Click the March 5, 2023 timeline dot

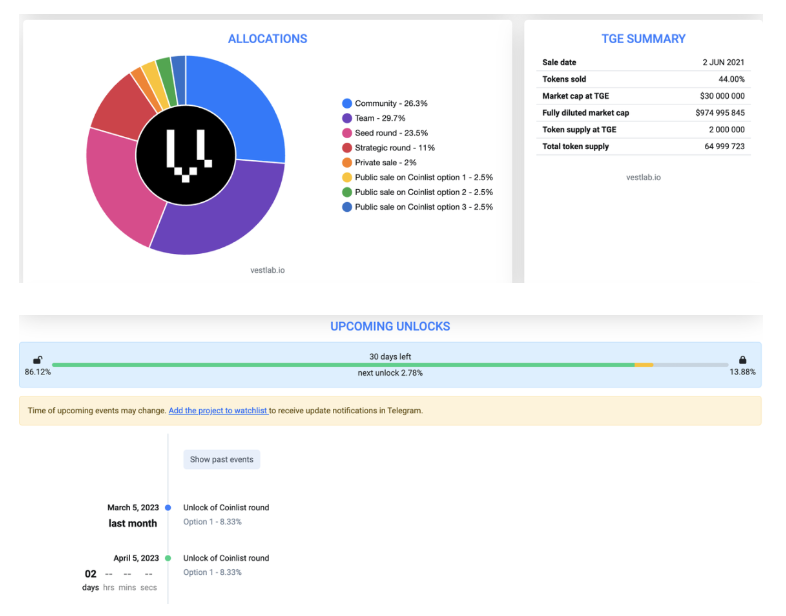[168, 508]
